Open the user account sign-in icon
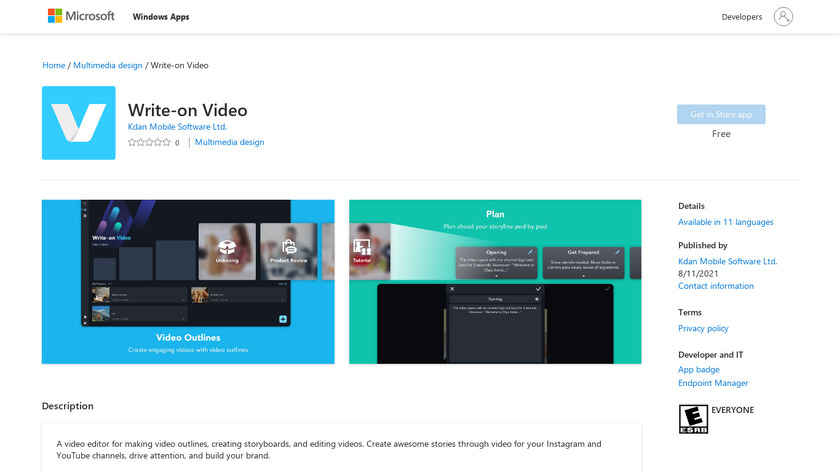Screen dimensions: 840x472 click(x=783, y=17)
